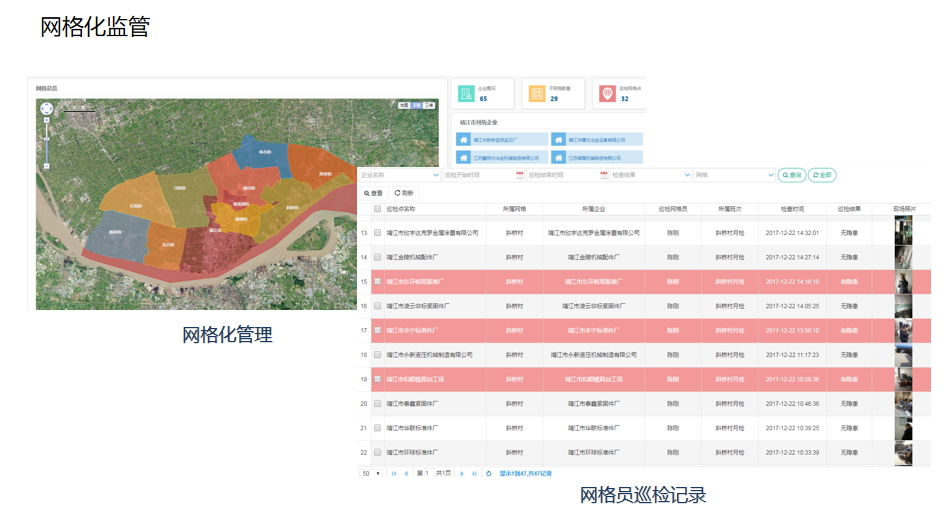Click the 全部 button
Image resolution: width=945 pixels, height=531 pixels.
822,175
